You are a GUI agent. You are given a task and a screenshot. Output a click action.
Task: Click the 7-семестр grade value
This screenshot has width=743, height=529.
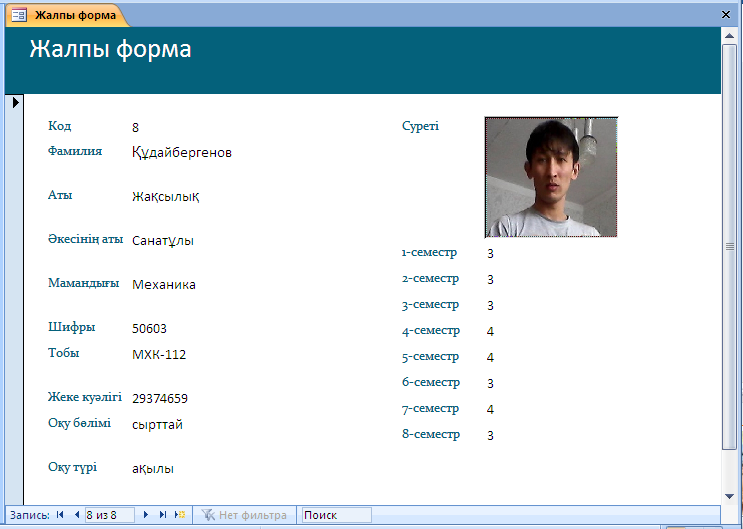[x=490, y=409]
